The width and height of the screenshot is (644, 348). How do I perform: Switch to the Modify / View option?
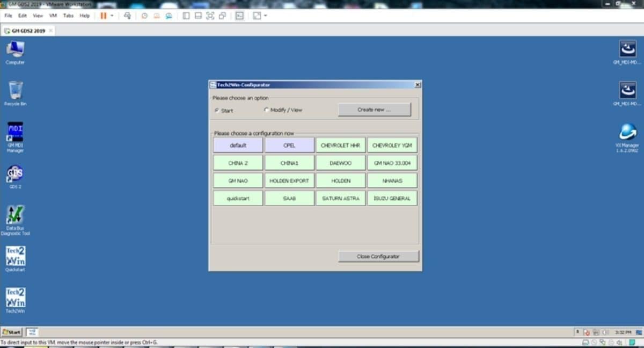(x=266, y=110)
